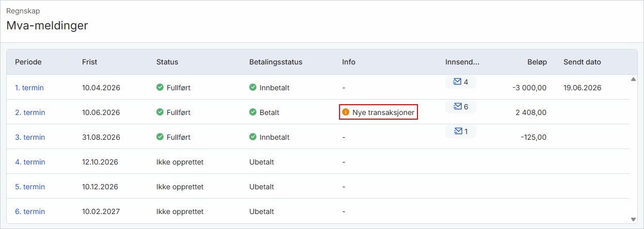Screen dimensions: 644x229
Task: Click the date 10.04.2026
Action: pos(101,88)
